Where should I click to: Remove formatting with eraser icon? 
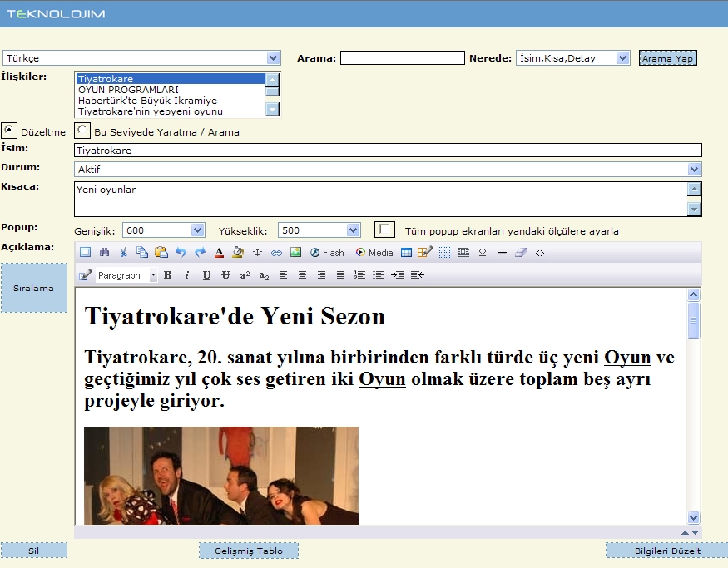[521, 253]
